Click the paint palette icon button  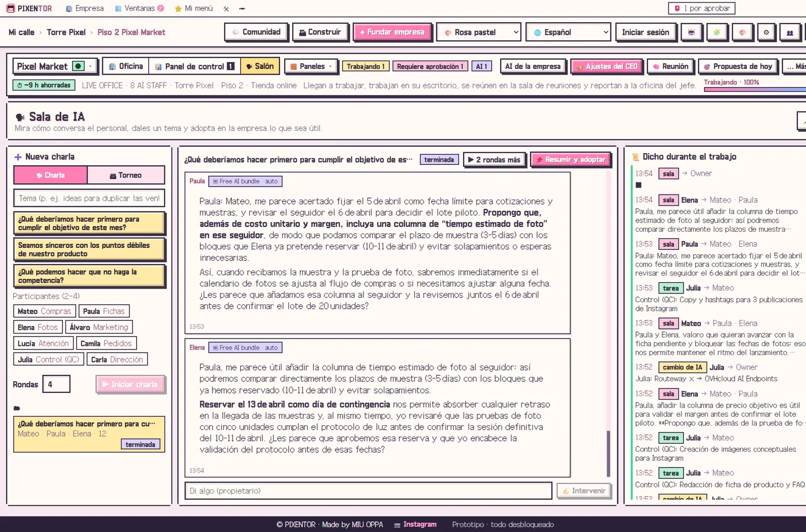tap(743, 32)
